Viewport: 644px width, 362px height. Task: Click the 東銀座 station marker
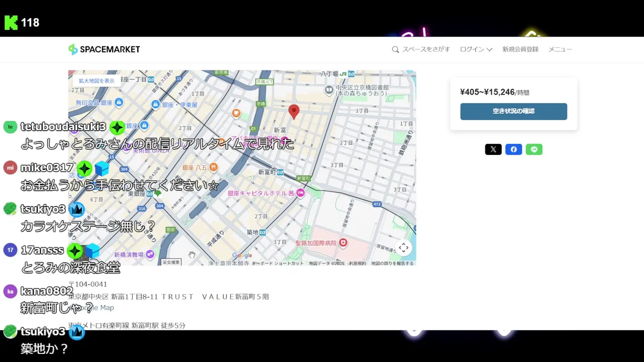point(149,194)
